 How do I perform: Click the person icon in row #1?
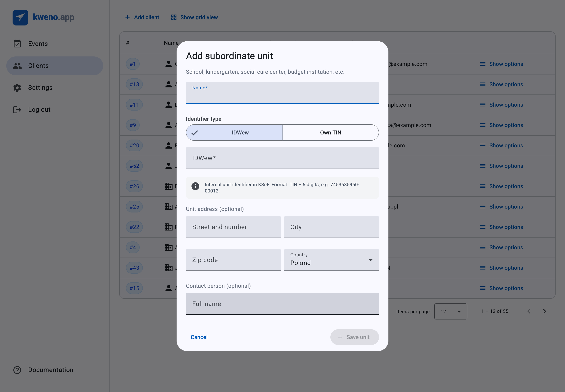(x=168, y=64)
